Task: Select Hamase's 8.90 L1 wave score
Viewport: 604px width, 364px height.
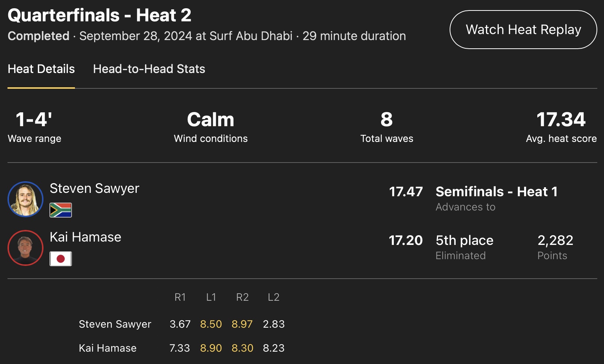Action: tap(211, 348)
